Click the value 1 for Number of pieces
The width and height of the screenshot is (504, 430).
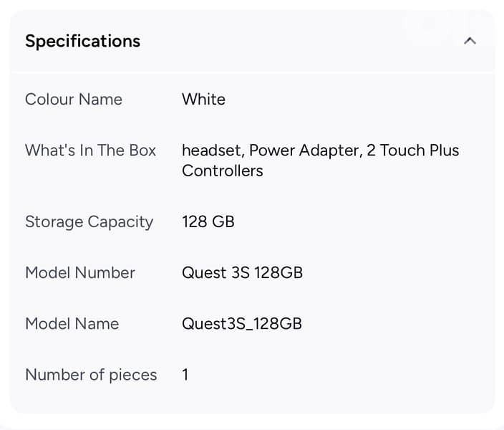coord(185,374)
